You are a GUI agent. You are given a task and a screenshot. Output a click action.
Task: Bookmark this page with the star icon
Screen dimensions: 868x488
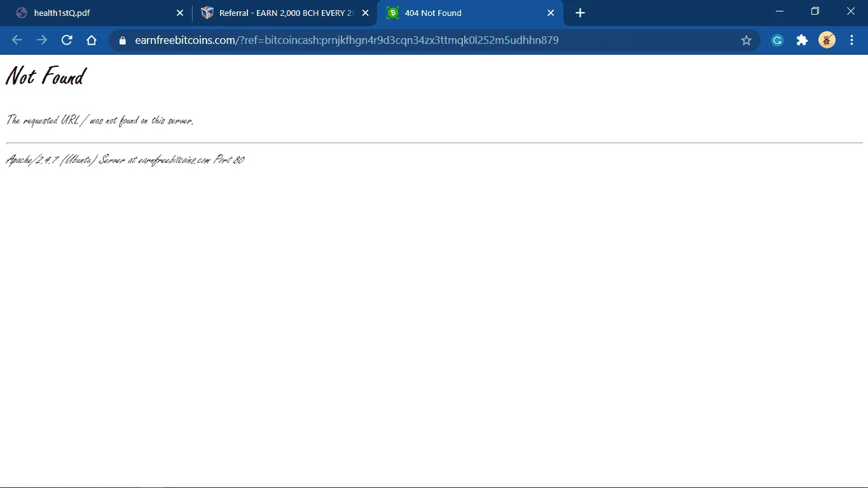tap(747, 40)
